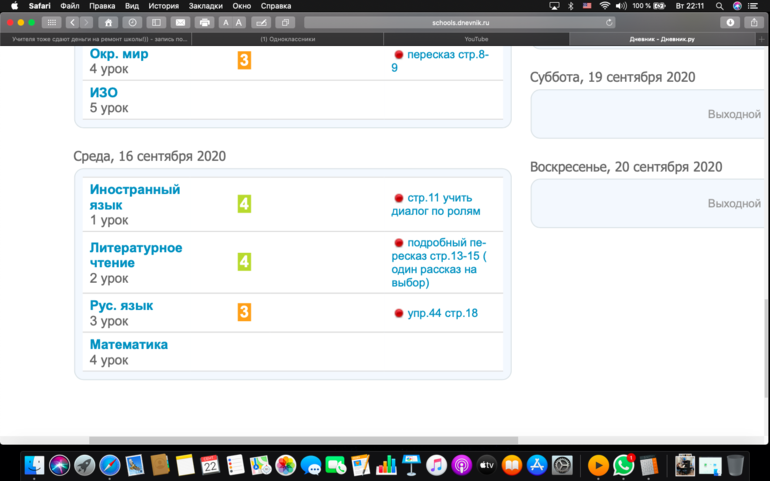Click the grade 3 badge for Рус. язык
The width and height of the screenshot is (770, 481).
coord(244,312)
